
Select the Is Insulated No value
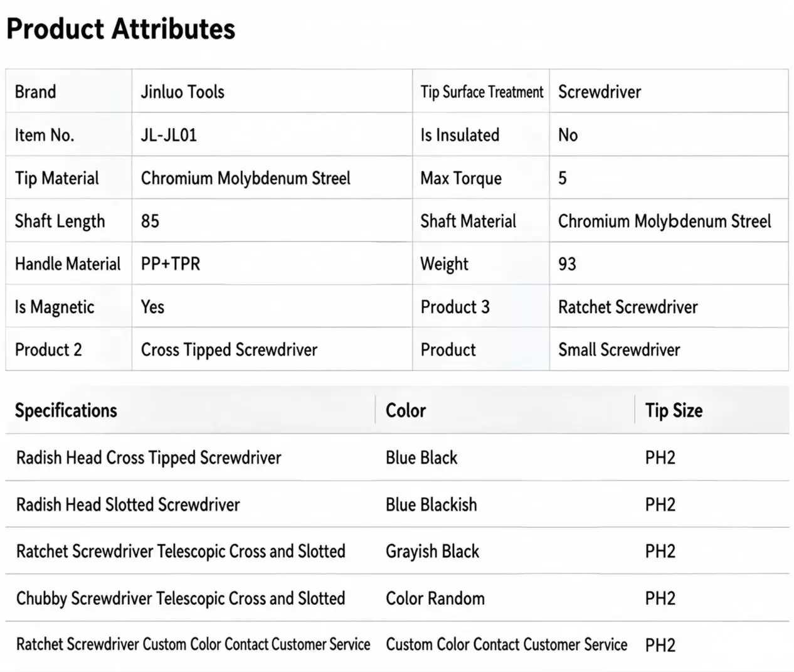point(568,135)
